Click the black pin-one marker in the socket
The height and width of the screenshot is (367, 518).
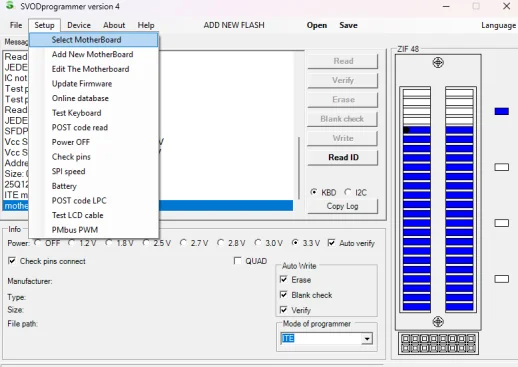pyautogui.click(x=406, y=130)
